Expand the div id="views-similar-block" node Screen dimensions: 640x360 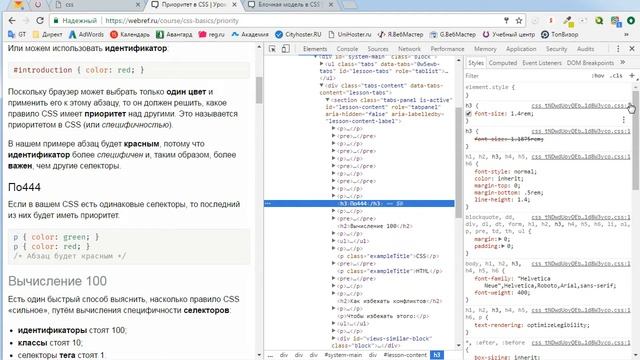333,338
